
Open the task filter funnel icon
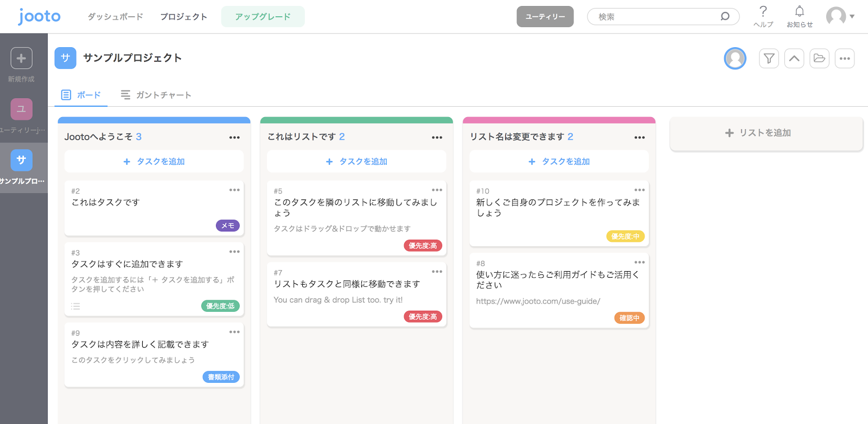click(769, 59)
